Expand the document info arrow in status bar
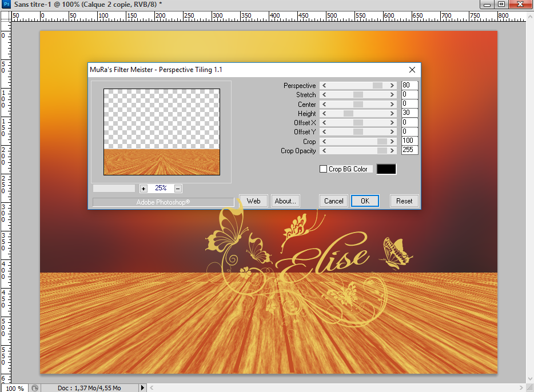The width and height of the screenshot is (534, 392). [143, 388]
